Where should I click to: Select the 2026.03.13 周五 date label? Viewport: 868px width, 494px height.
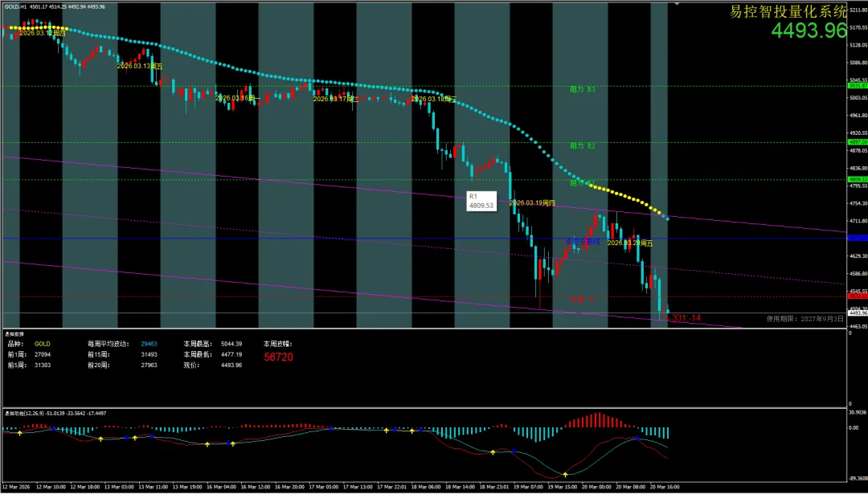pyautogui.click(x=140, y=66)
